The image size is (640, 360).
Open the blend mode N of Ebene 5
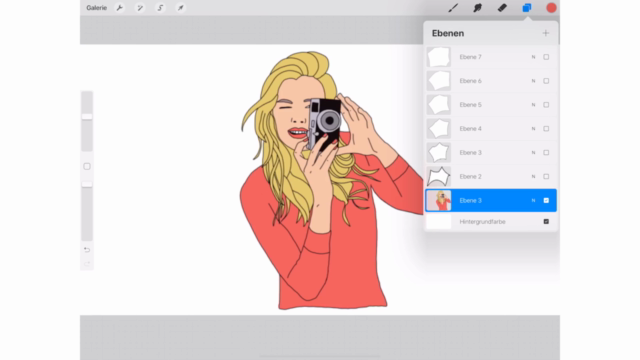click(x=533, y=105)
